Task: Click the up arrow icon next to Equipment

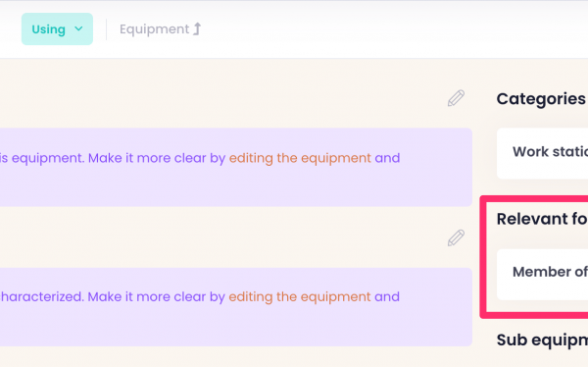Action: click(197, 28)
